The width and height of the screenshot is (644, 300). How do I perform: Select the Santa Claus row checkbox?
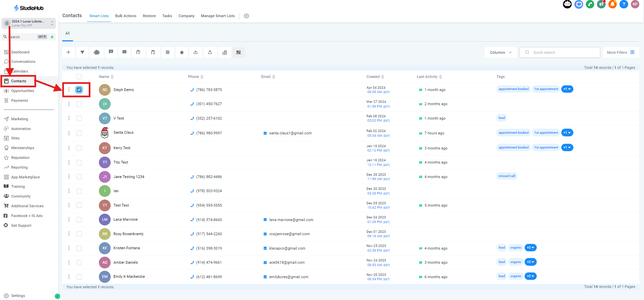pos(79,133)
